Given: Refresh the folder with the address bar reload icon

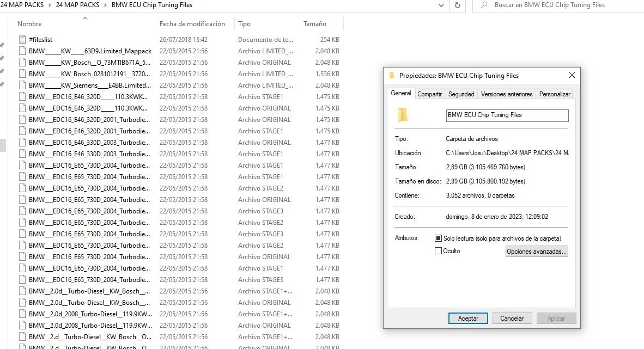Looking at the screenshot, I should [458, 5].
